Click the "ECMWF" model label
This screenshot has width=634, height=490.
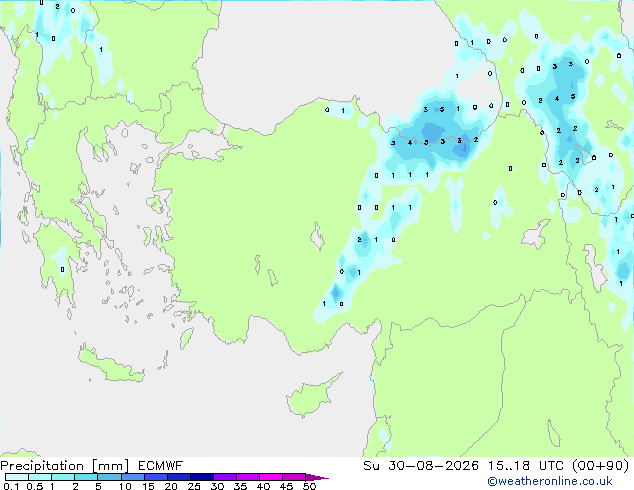[160, 466]
